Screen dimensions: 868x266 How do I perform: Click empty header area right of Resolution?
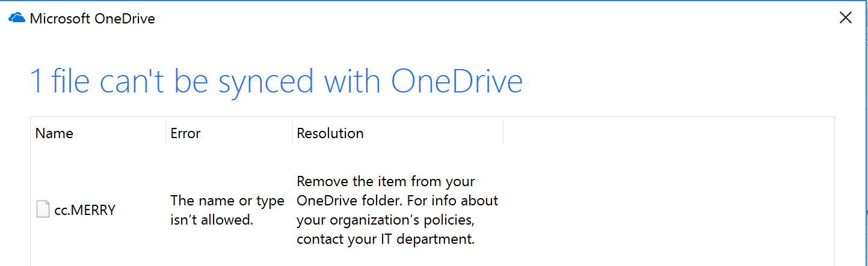click(x=669, y=133)
